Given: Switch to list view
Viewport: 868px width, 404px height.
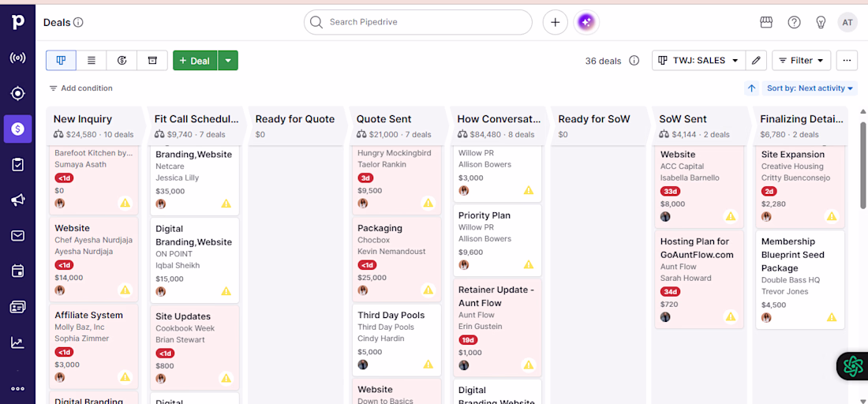Looking at the screenshot, I should coord(92,60).
